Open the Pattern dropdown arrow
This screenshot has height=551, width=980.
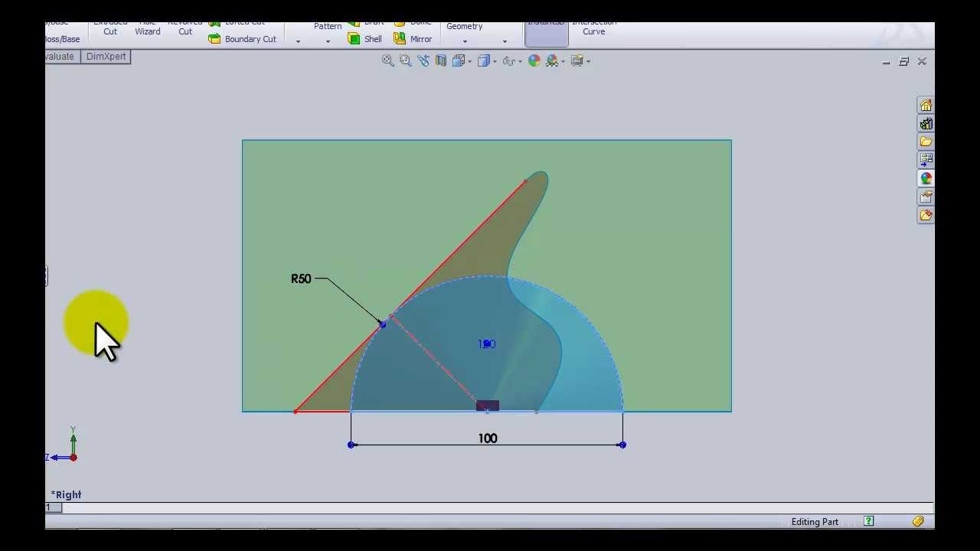(x=328, y=41)
